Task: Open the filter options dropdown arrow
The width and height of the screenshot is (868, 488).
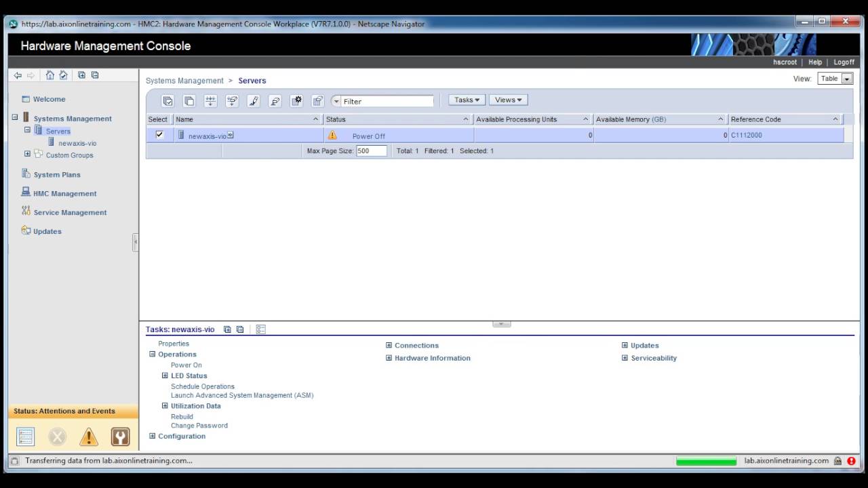Action: (x=336, y=101)
